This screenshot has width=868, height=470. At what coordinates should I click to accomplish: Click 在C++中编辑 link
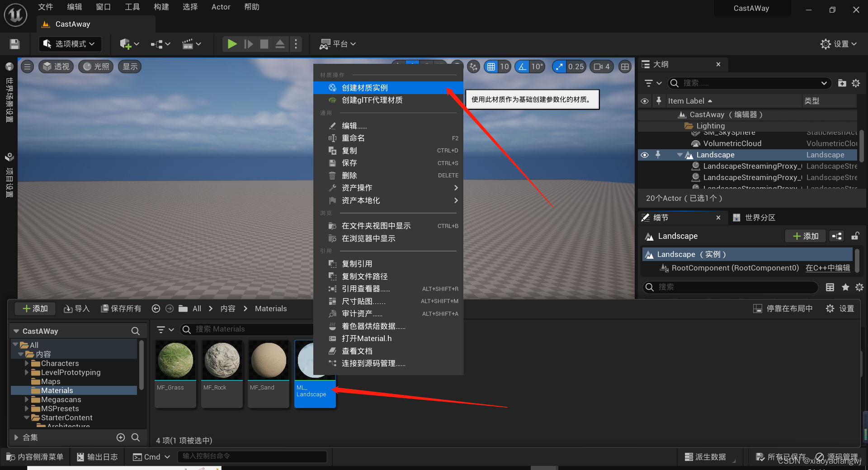point(828,268)
